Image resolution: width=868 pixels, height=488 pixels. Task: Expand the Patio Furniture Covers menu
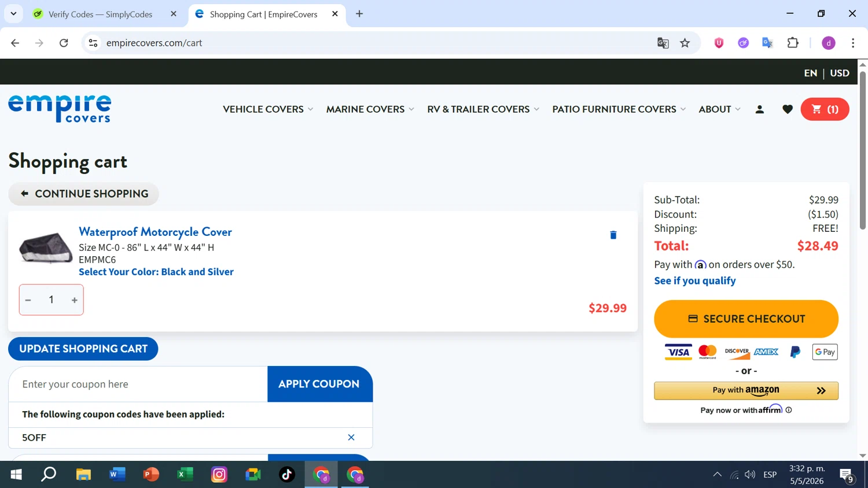(x=619, y=109)
